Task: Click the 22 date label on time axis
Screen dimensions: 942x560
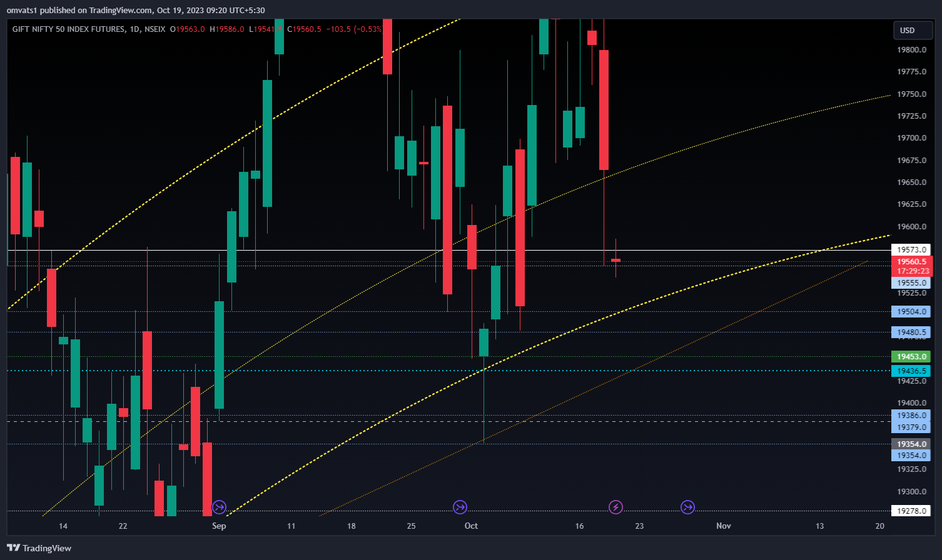Action: (123, 526)
